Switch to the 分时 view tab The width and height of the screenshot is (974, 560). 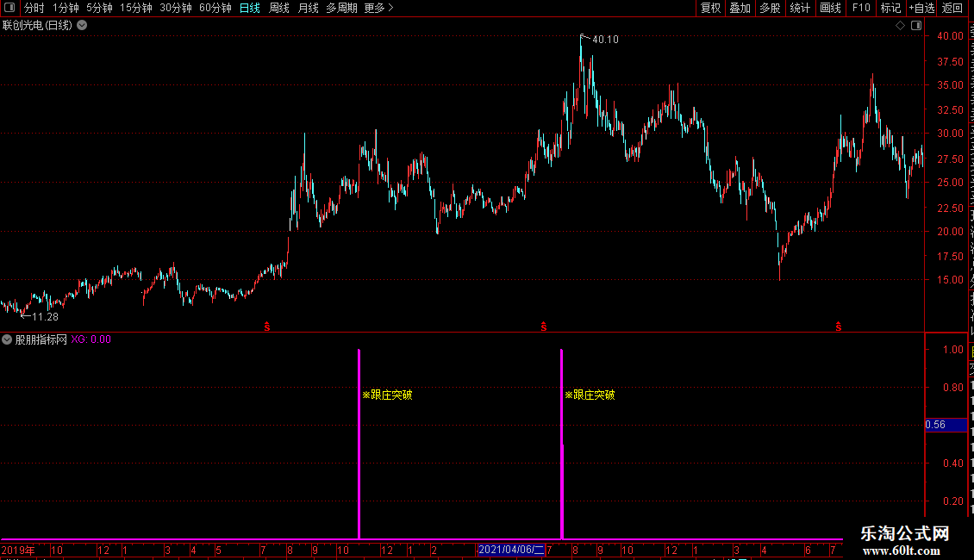(x=34, y=8)
